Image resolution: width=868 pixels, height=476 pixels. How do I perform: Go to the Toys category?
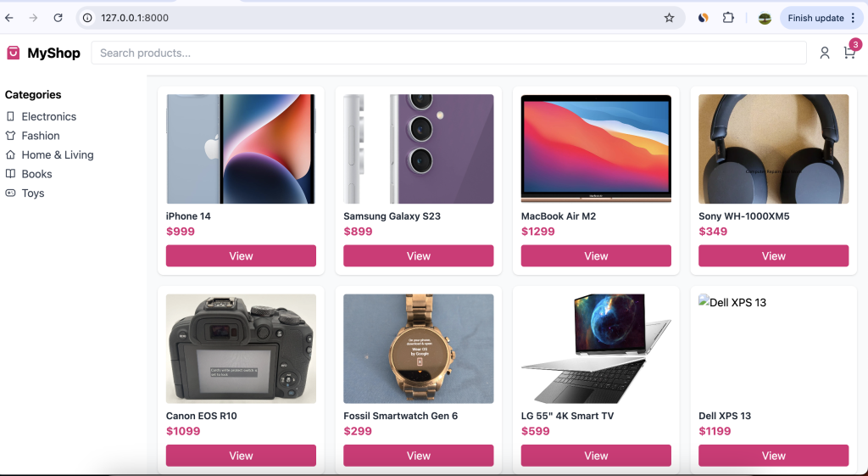33,193
